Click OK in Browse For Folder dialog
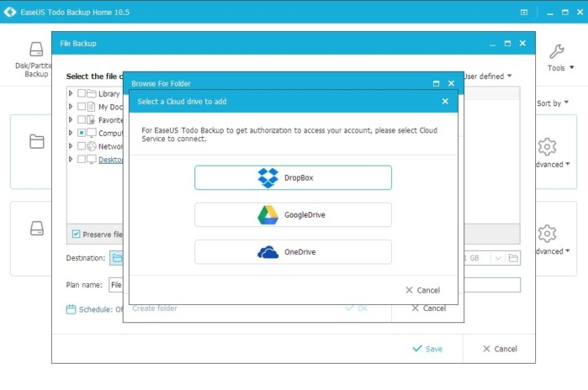 click(357, 308)
